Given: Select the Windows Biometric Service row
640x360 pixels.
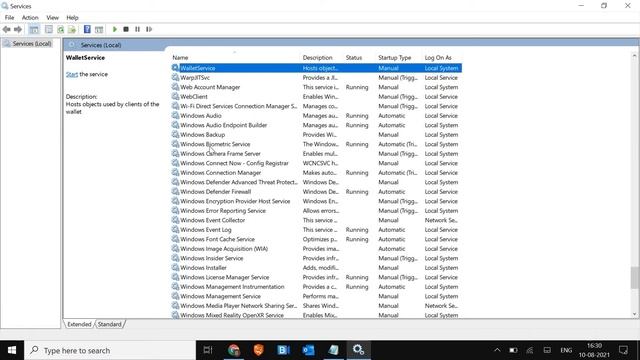Looking at the screenshot, I should [316, 144].
